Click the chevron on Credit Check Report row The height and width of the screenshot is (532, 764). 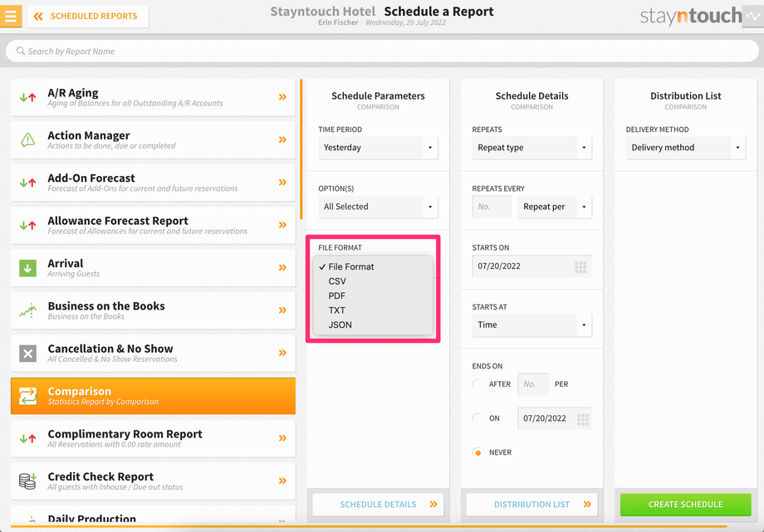(282, 481)
